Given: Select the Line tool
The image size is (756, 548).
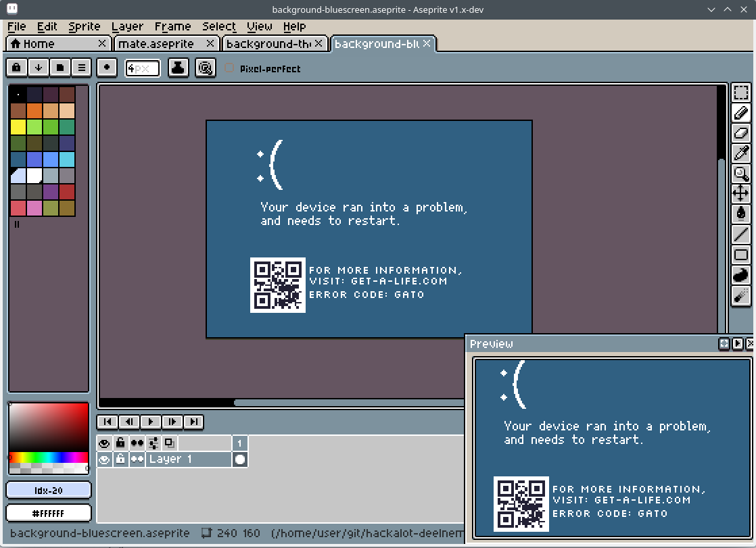Looking at the screenshot, I should [x=741, y=234].
